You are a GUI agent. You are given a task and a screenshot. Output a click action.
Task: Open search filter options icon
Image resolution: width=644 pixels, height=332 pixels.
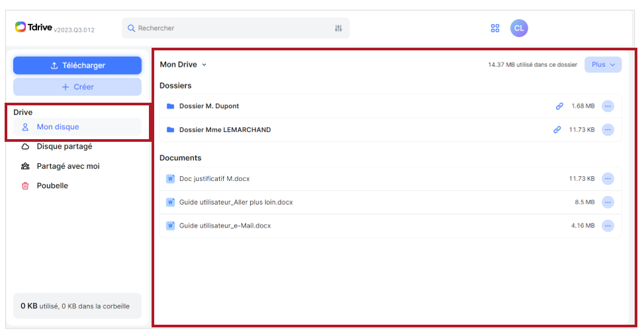pyautogui.click(x=338, y=28)
